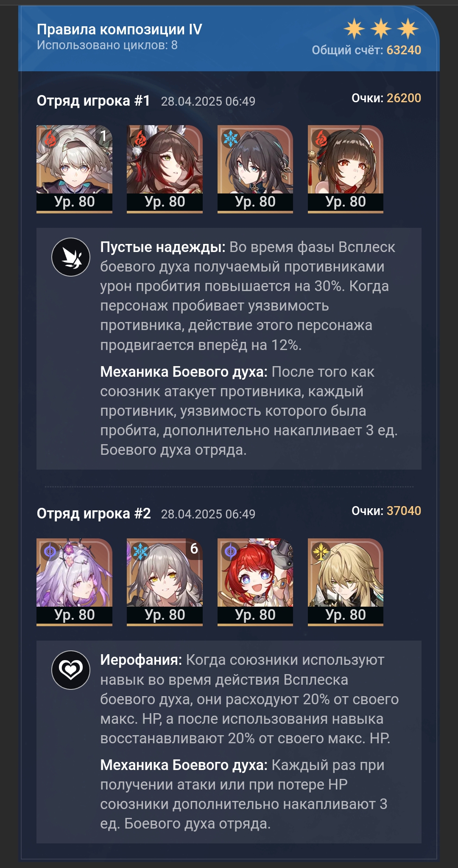Select the blonde character portrait in squad two
This screenshot has height=868, width=458.
pyautogui.click(x=346, y=582)
